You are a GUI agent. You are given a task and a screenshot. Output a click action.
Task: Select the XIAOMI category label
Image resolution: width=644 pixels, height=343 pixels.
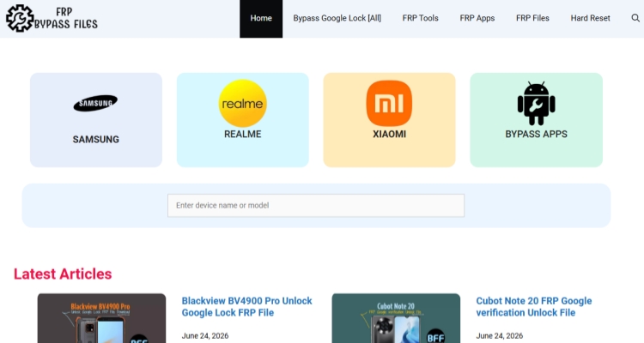click(x=389, y=134)
